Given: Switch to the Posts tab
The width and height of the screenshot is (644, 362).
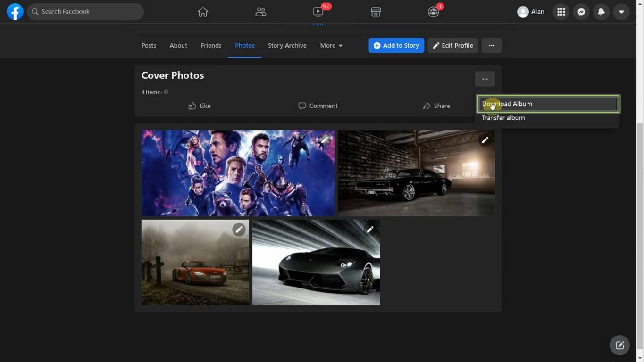Looking at the screenshot, I should tap(149, 45).
